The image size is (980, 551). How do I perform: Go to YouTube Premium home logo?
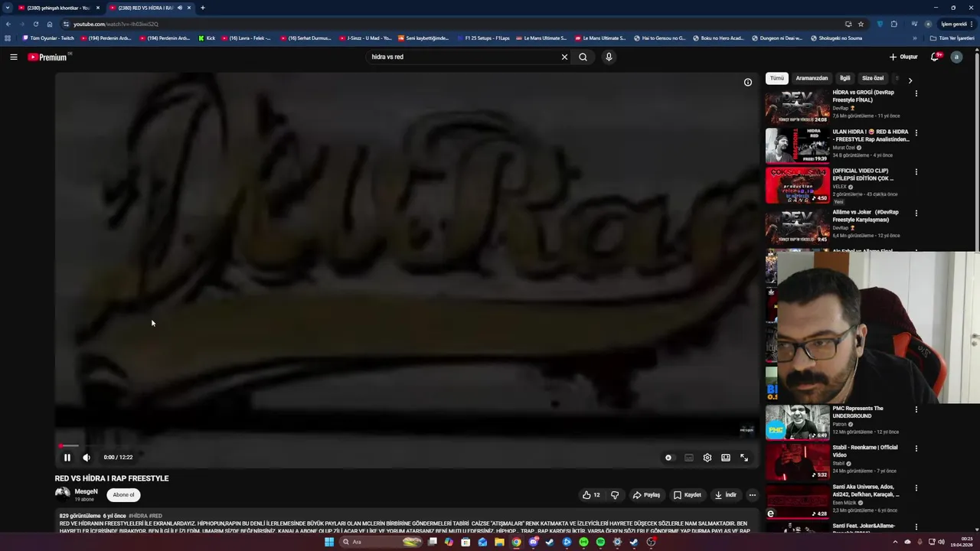point(49,57)
